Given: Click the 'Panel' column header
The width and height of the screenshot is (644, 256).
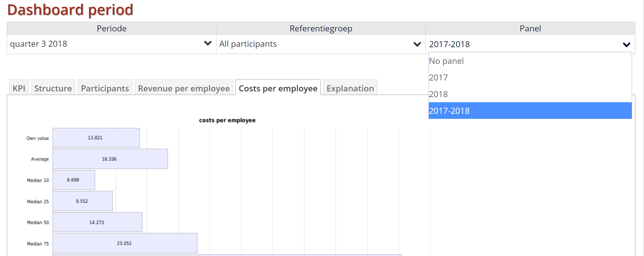Looking at the screenshot, I should pos(530,28).
